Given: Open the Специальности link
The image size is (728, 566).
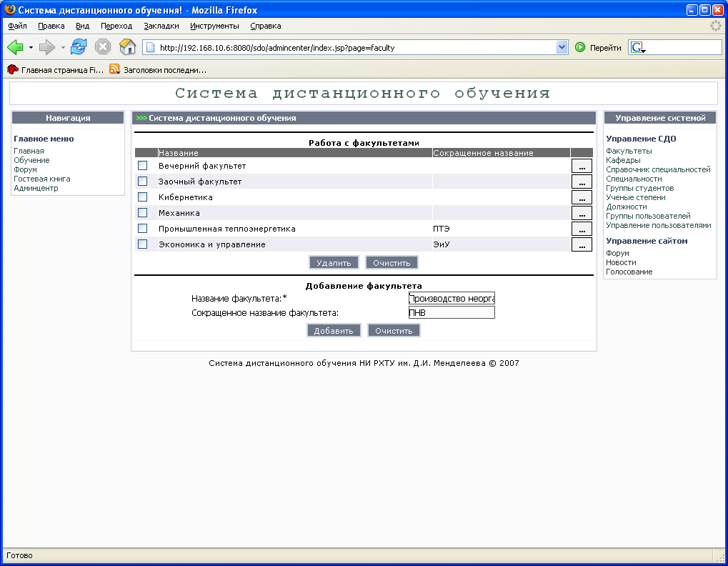Looking at the screenshot, I should tap(634, 179).
